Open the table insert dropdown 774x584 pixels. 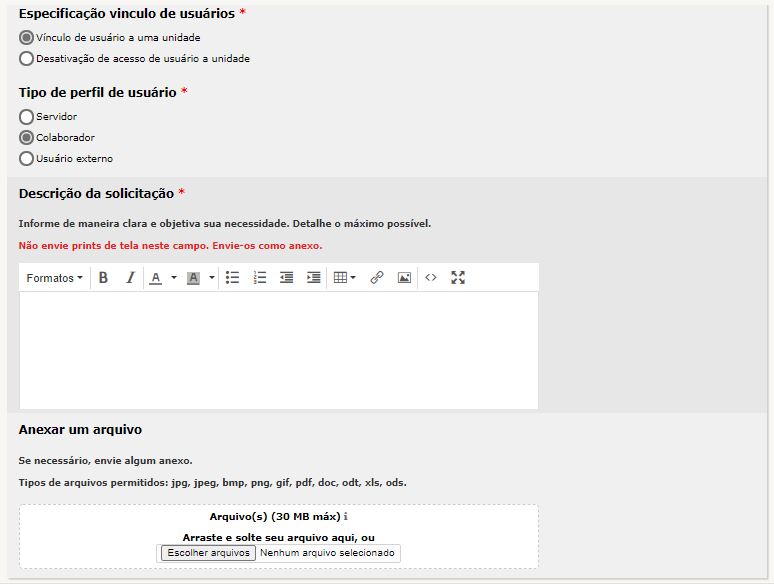coord(345,278)
